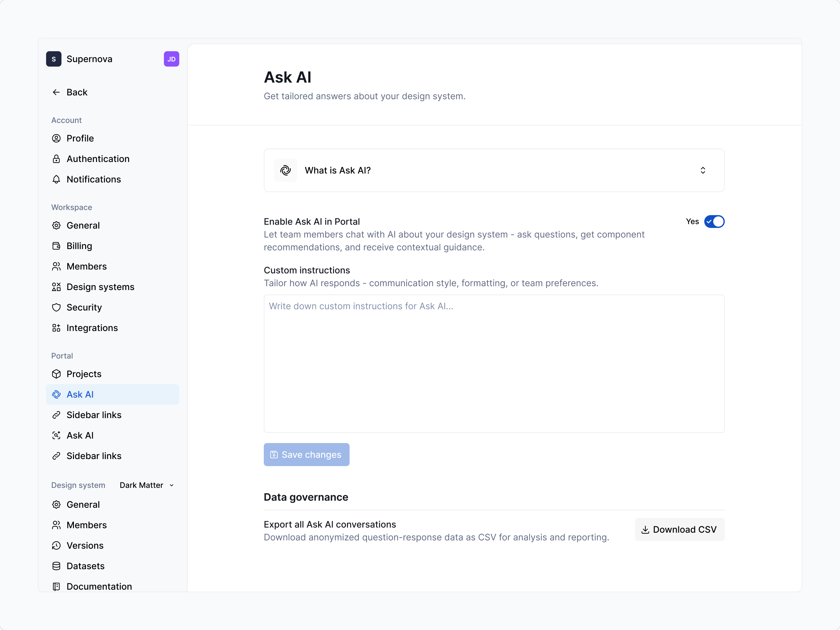The width and height of the screenshot is (840, 630).
Task: Click the Save changes button
Action: [306, 455]
